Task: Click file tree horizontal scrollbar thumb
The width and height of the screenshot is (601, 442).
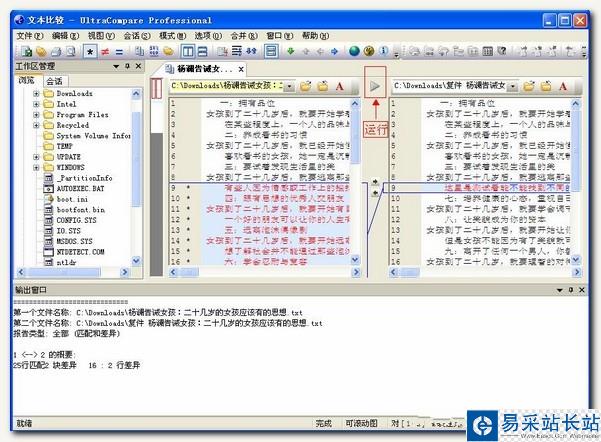Action: (x=64, y=272)
